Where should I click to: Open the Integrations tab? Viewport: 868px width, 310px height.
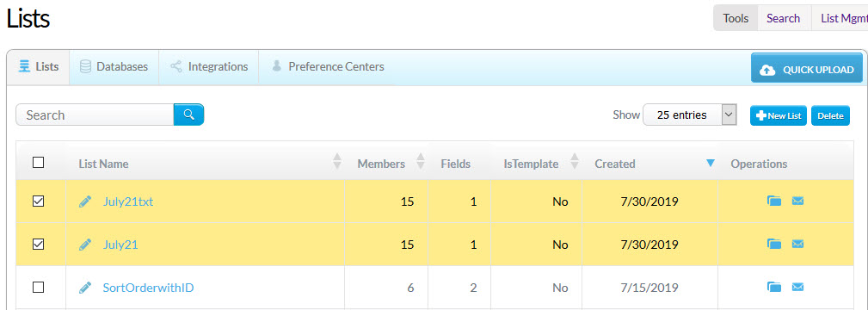pyautogui.click(x=209, y=67)
